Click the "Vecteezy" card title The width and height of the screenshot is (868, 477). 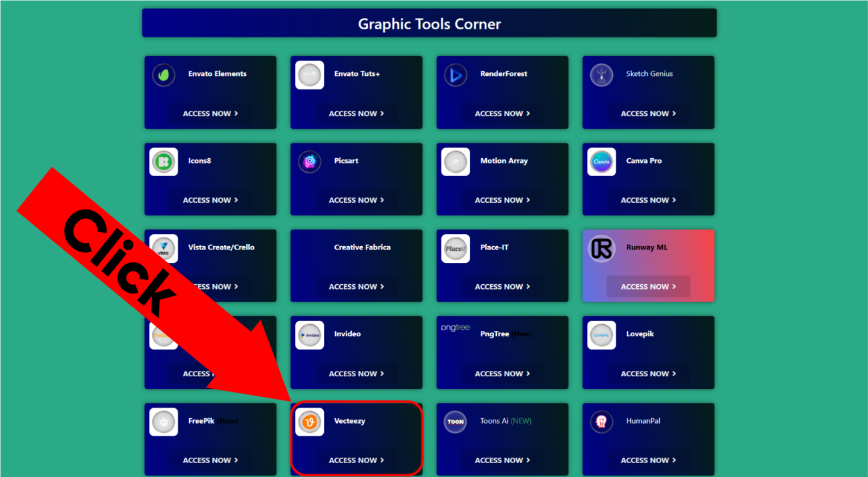coord(350,421)
